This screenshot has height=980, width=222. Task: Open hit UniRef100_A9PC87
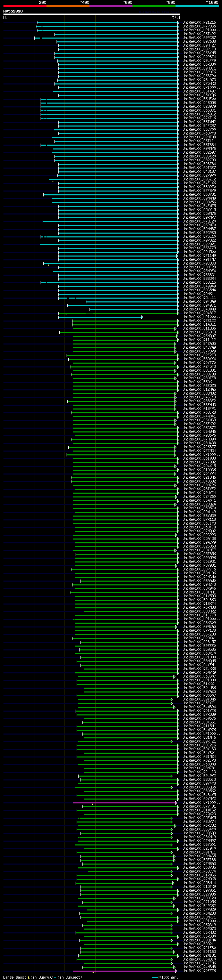(x=199, y=38)
